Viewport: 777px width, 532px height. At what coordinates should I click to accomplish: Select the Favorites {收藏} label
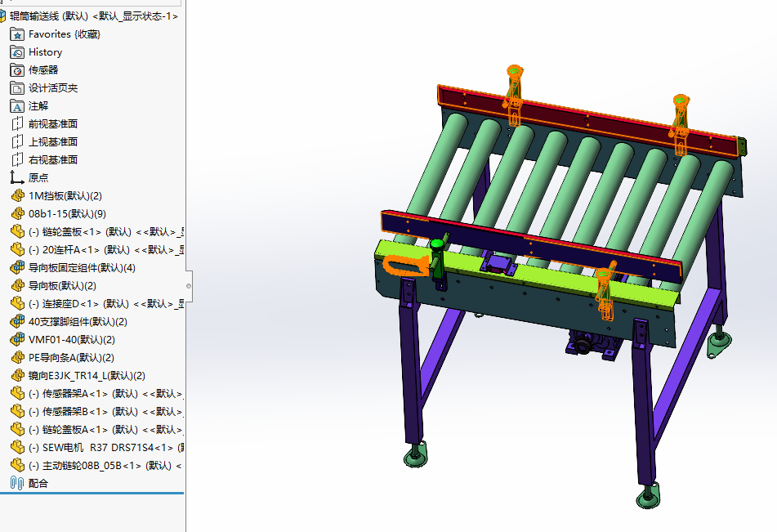(65, 34)
